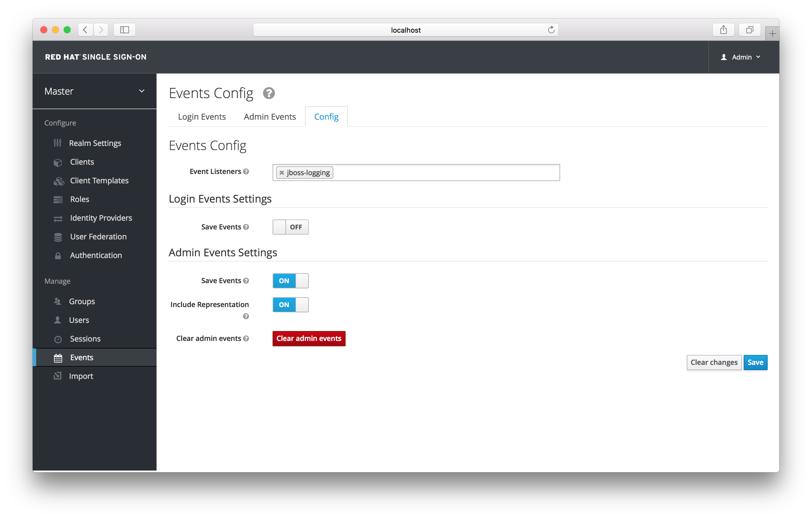Click the jboss-logging event listener field
The height and width of the screenshot is (519, 812).
(x=305, y=172)
